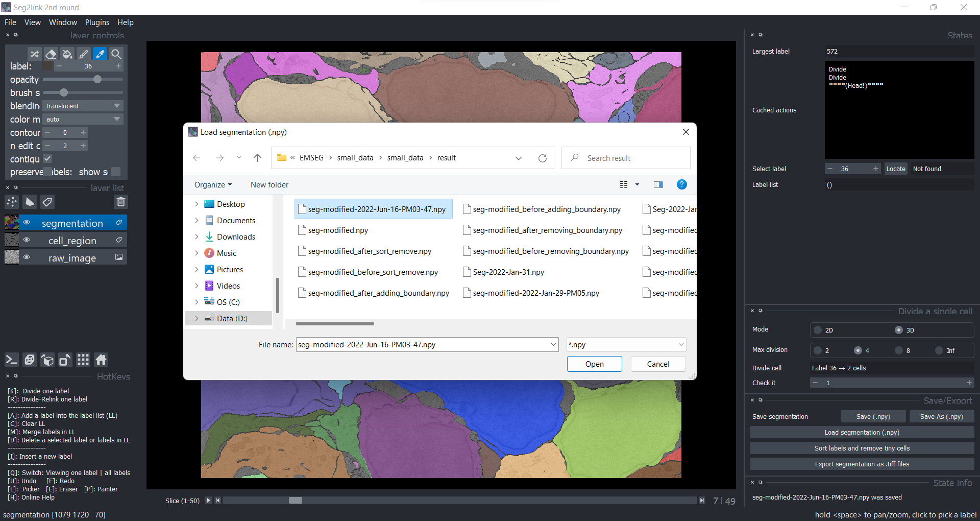The height and width of the screenshot is (521, 980).
Task: Click the transpose dimensions icon
Action: coord(65,360)
